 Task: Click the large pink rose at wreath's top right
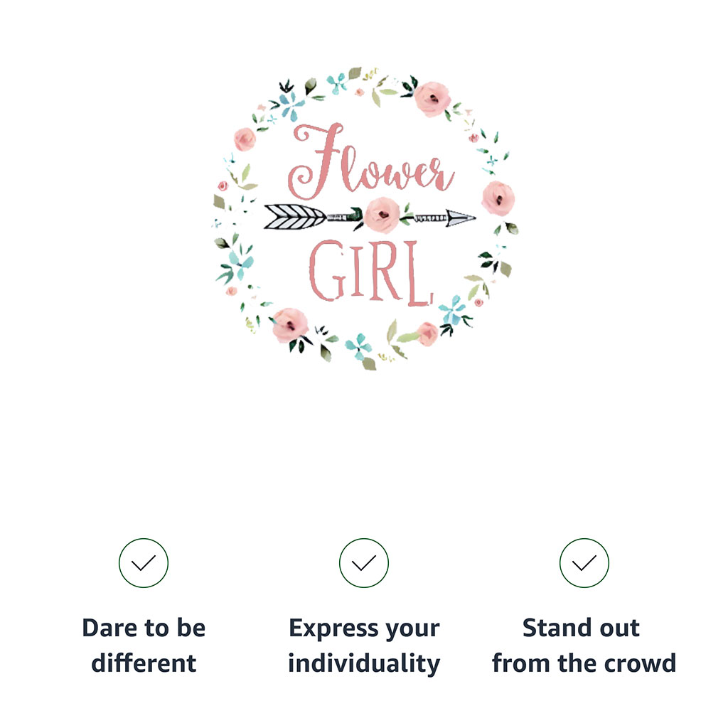[x=432, y=99]
